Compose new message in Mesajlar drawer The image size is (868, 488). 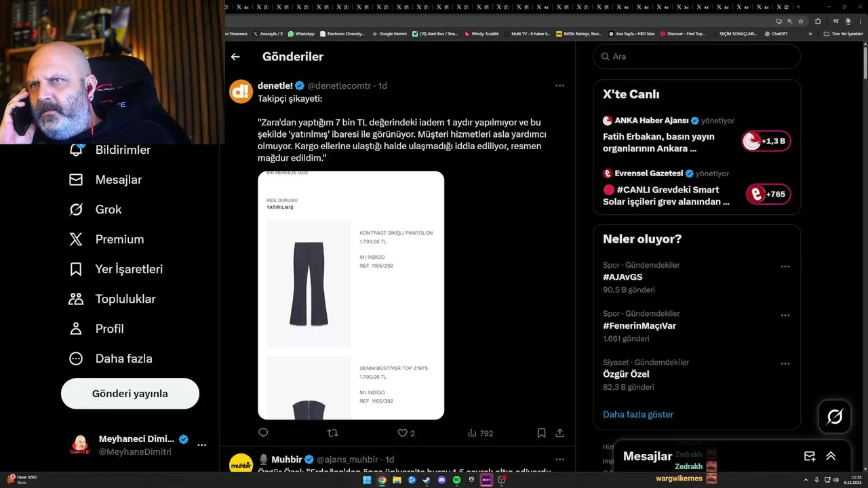click(x=810, y=456)
